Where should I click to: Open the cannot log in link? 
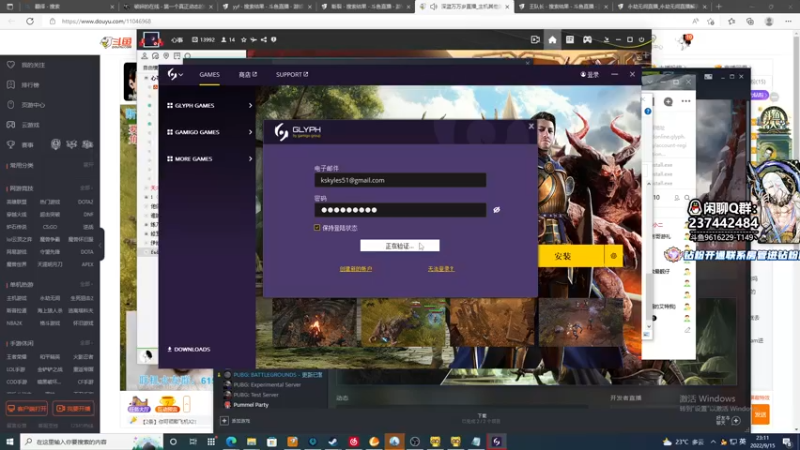point(441,269)
